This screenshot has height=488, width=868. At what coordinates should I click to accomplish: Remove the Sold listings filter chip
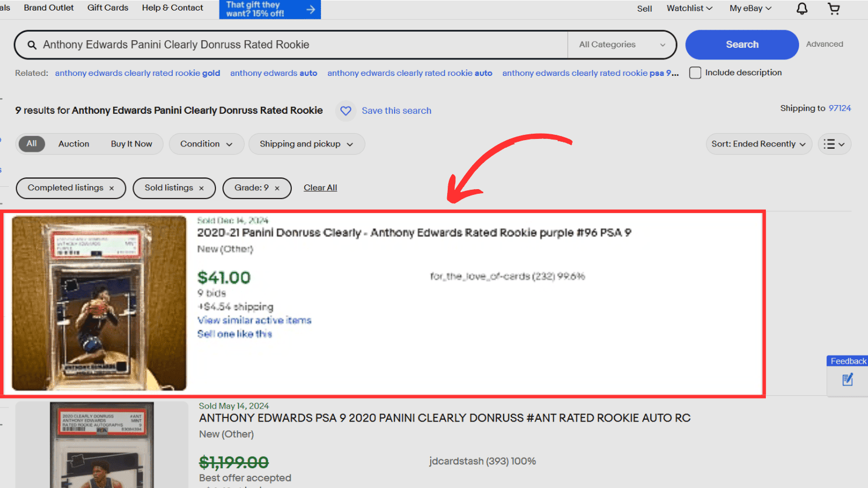201,188
